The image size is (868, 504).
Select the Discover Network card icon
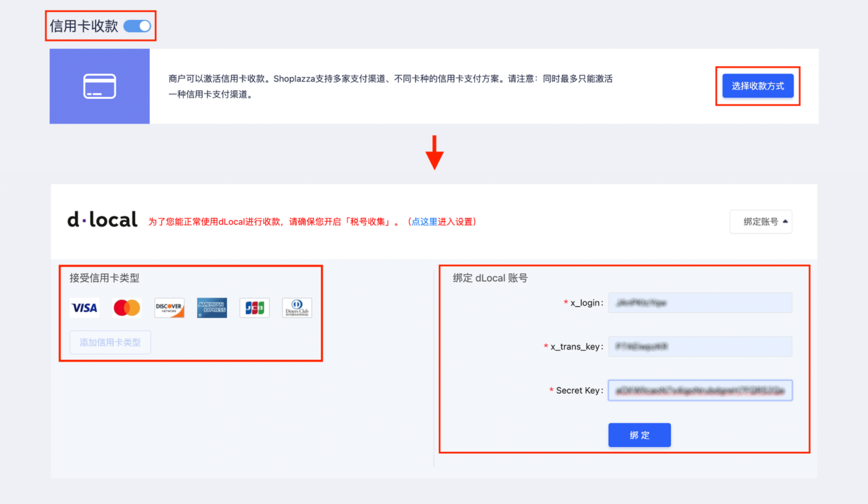coord(169,307)
